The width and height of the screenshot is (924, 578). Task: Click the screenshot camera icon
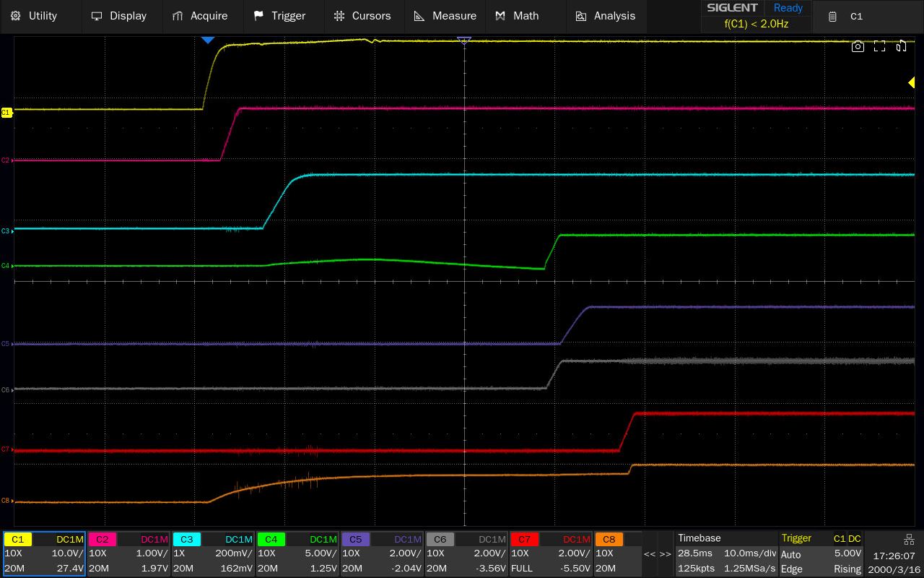[x=858, y=47]
